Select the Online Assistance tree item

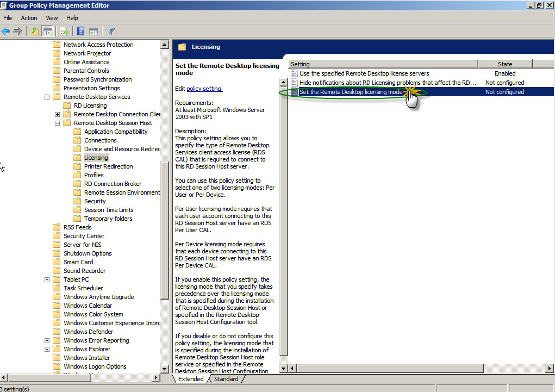[86, 62]
